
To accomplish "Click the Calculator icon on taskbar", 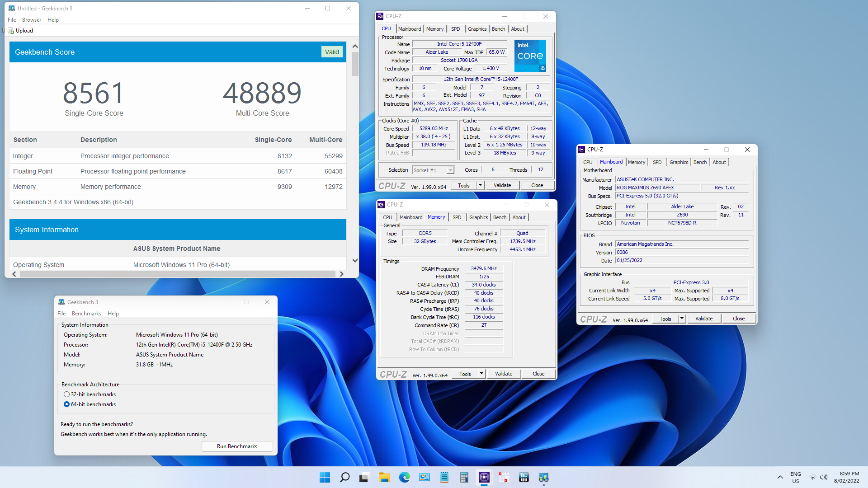I will click(464, 477).
